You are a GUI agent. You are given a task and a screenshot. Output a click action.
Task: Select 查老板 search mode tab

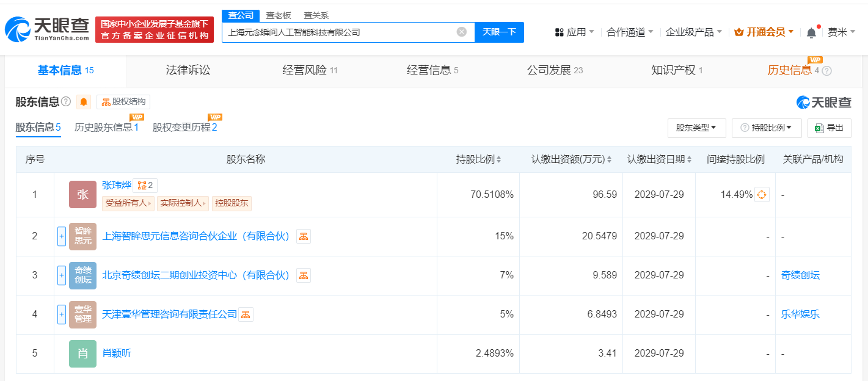(x=279, y=15)
